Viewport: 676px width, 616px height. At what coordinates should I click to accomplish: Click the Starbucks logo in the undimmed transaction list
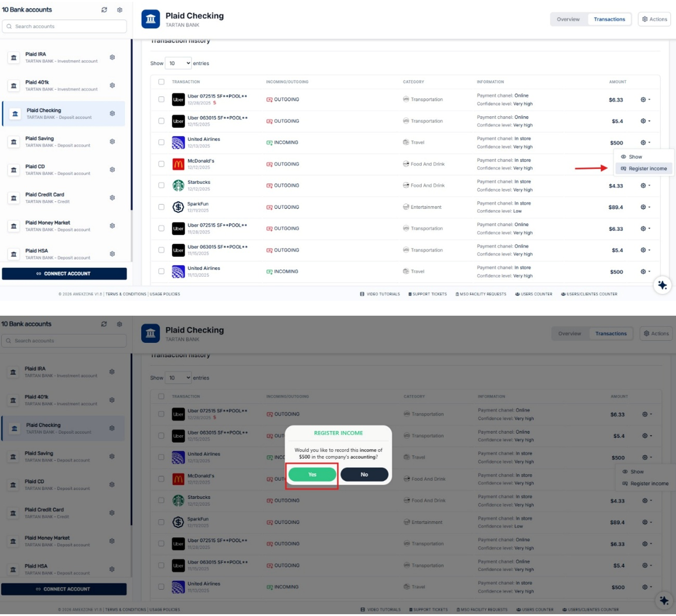[178, 185]
